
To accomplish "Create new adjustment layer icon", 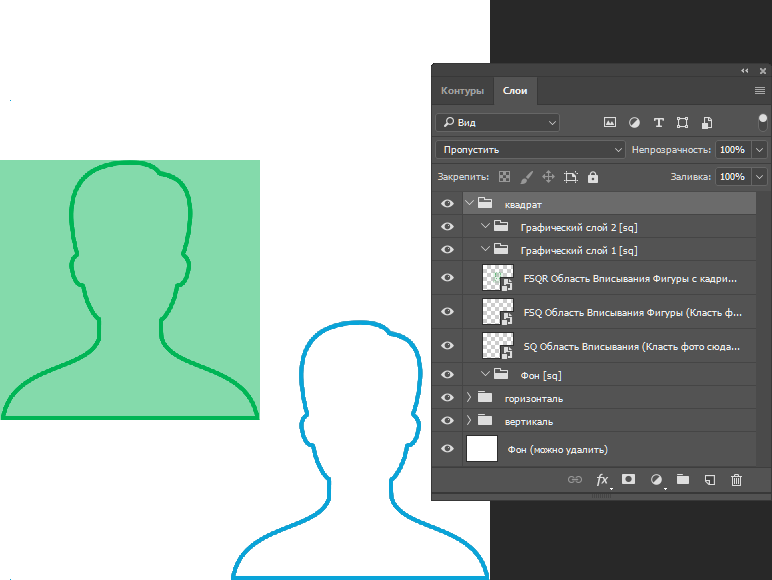I will pyautogui.click(x=656, y=480).
